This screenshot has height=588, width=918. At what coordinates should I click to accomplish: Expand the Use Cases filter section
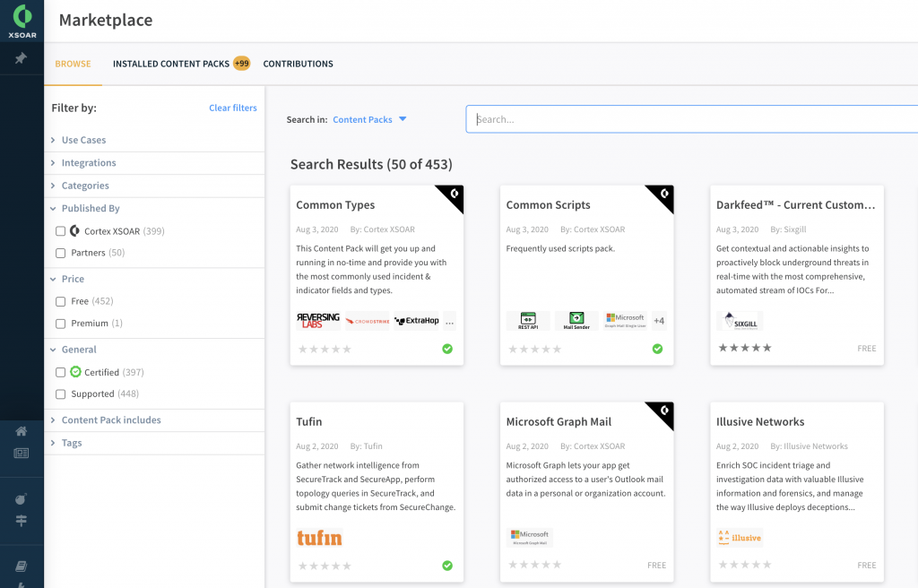[x=83, y=140]
